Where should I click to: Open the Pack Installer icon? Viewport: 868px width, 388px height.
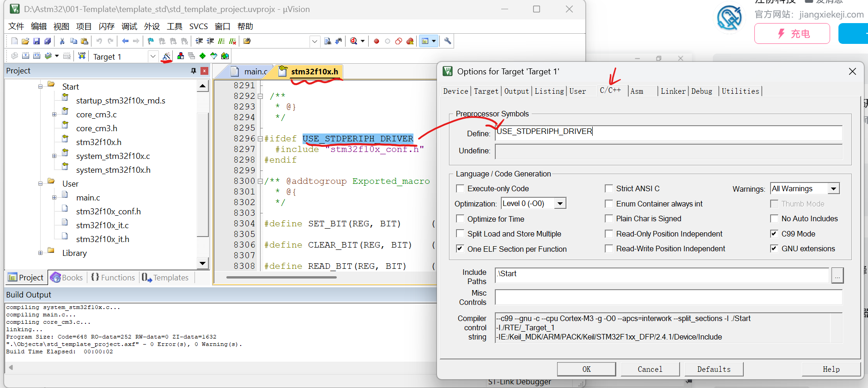(x=225, y=56)
